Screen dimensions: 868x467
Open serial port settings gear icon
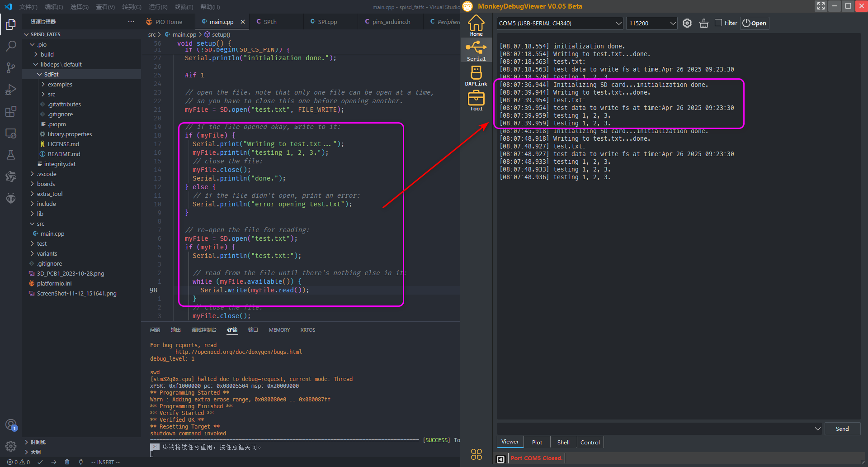[687, 23]
